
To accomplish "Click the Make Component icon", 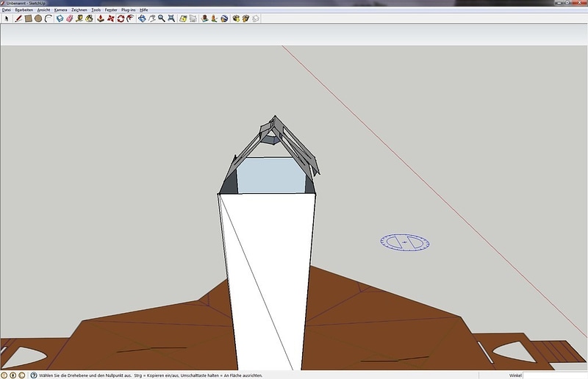I will click(60, 18).
